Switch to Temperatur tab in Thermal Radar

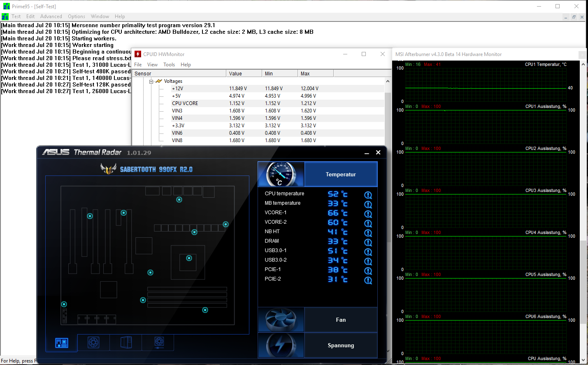(x=341, y=174)
